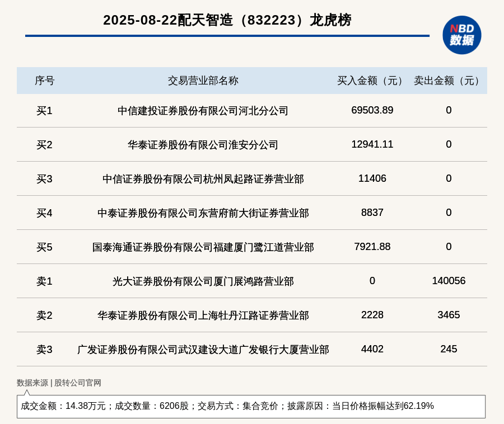Select the 卖1 row label
Viewport: 504px width, 424px height.
click(44, 281)
